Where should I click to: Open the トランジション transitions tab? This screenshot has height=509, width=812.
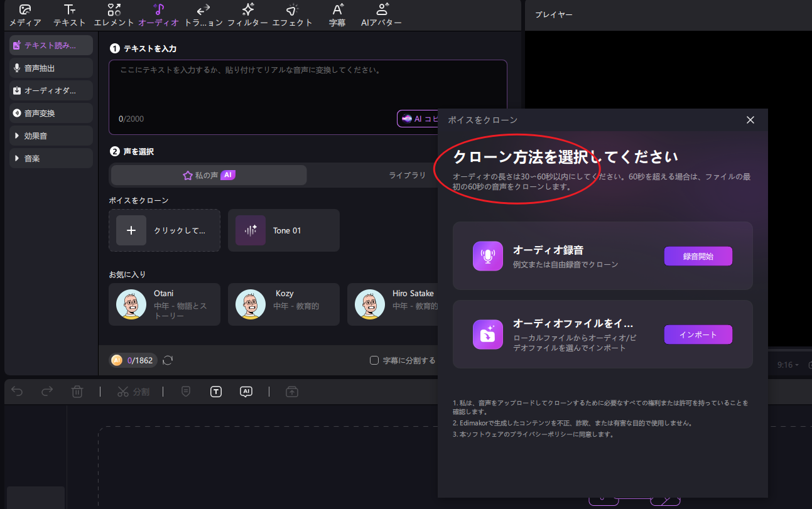203,16
